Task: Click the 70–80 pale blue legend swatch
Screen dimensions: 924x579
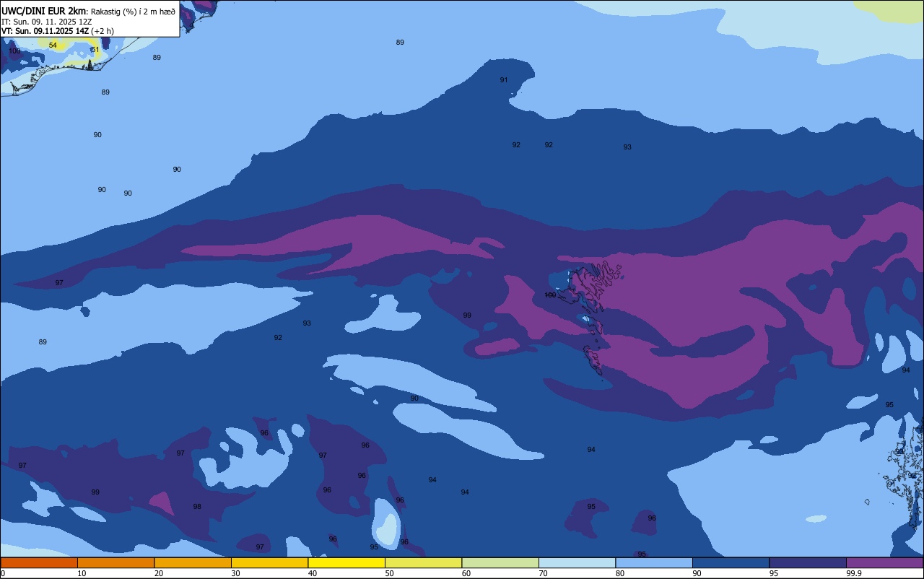Action: click(577, 562)
